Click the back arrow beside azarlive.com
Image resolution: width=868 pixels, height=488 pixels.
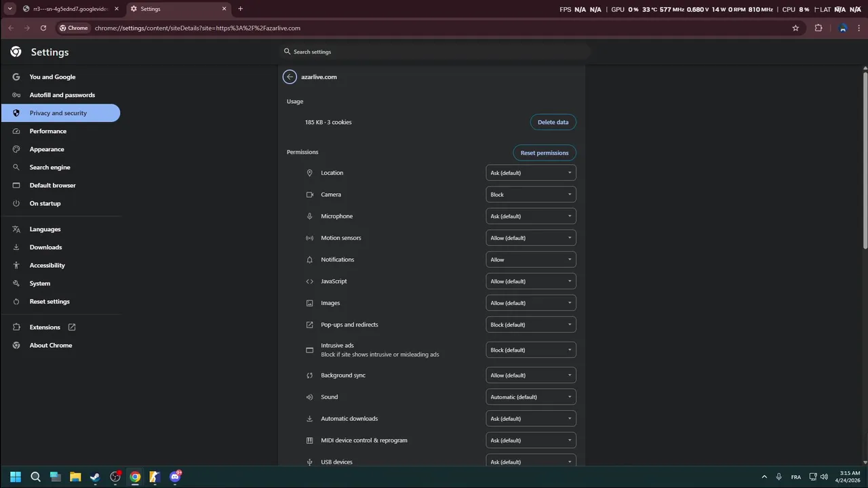pyautogui.click(x=290, y=77)
